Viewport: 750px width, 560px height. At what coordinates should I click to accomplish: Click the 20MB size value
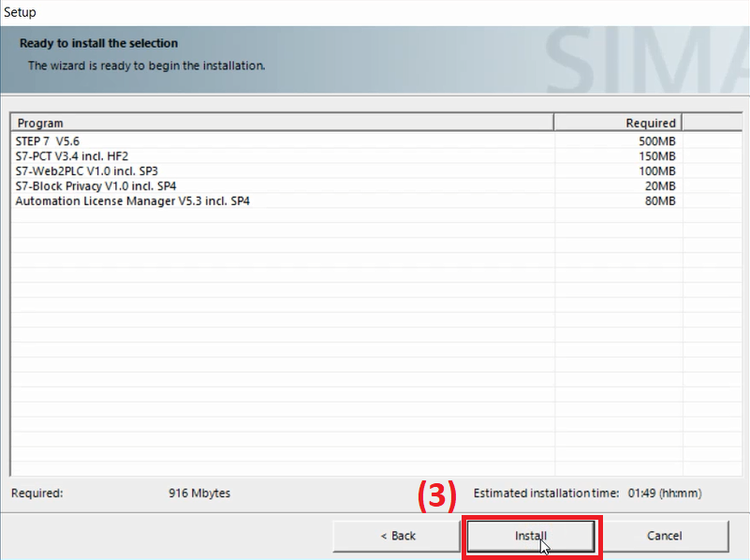(x=659, y=185)
